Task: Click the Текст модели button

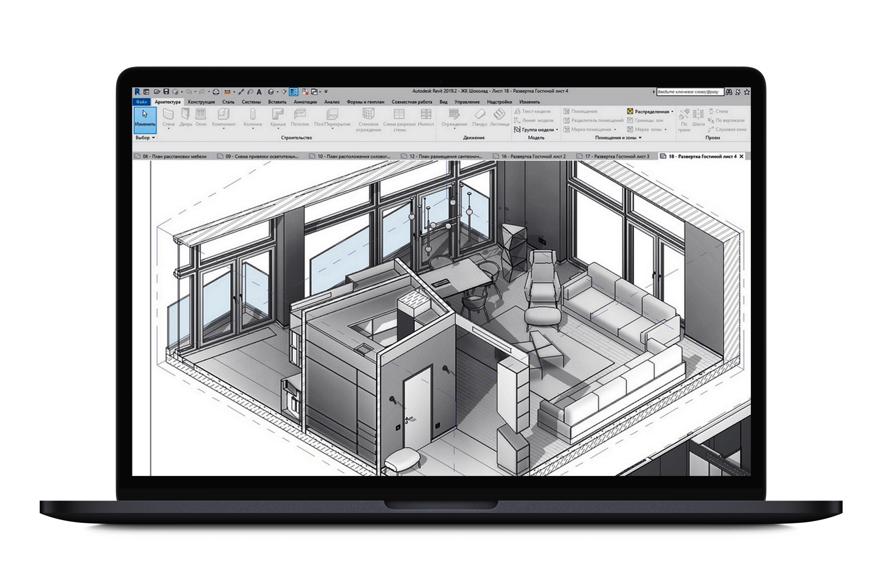Action: tap(532, 111)
